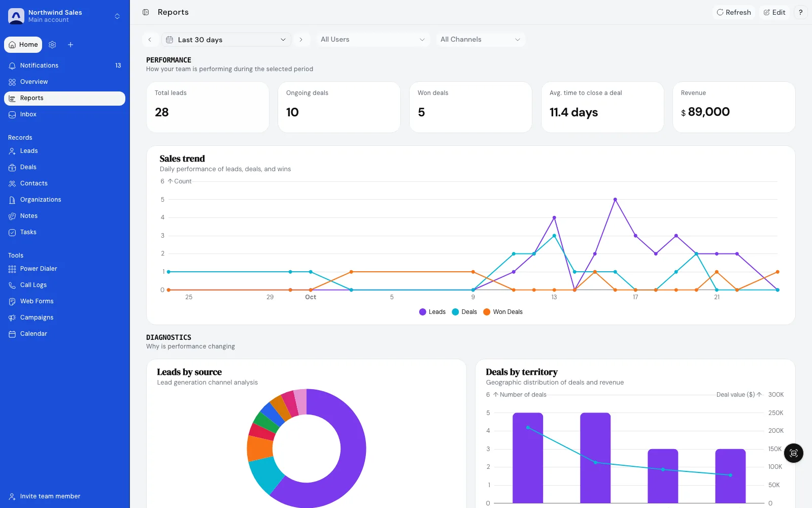812x508 pixels.
Task: Click the Avg. time to close card
Action: 602,107
